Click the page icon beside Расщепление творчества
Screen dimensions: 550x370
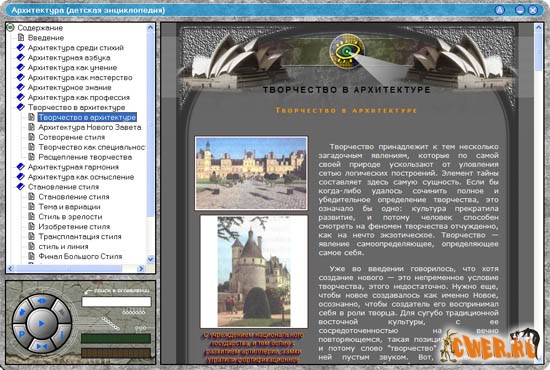pyautogui.click(x=32, y=157)
